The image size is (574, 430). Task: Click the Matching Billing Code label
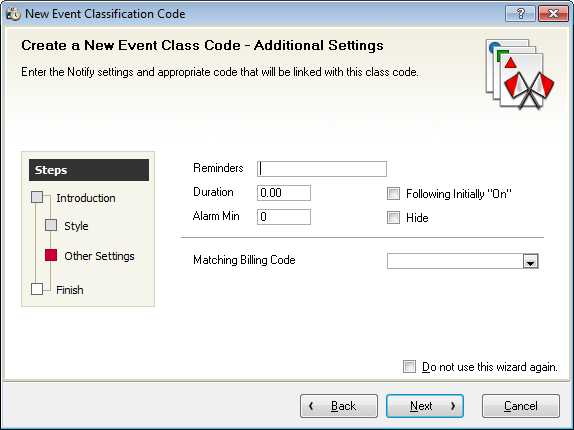[244, 260]
